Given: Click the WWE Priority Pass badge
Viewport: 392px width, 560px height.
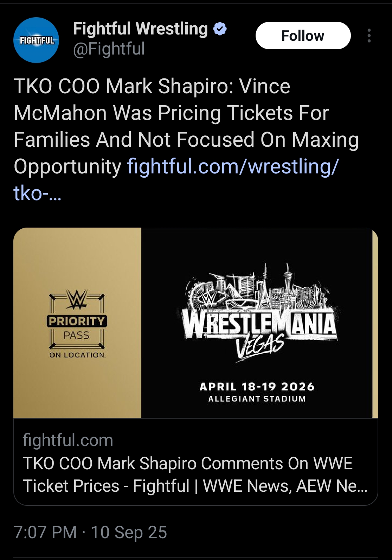Looking at the screenshot, I should (77, 324).
